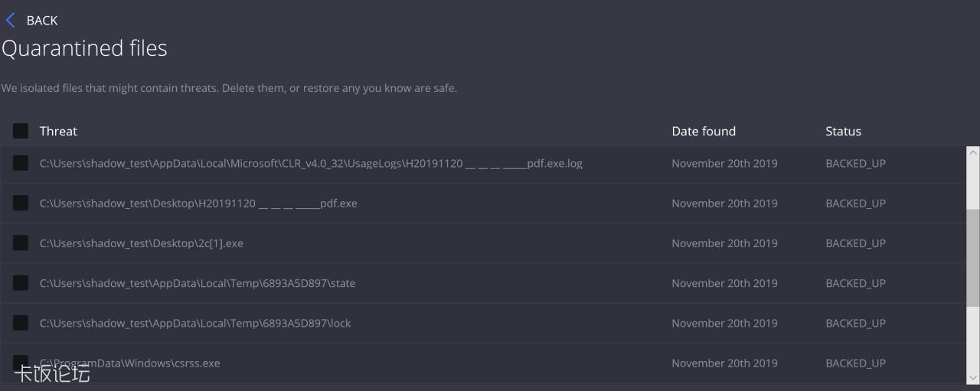Viewport: 980px width, 391px height.
Task: Click BACKED_UP status of pdf.exe.log row
Action: pos(855,164)
